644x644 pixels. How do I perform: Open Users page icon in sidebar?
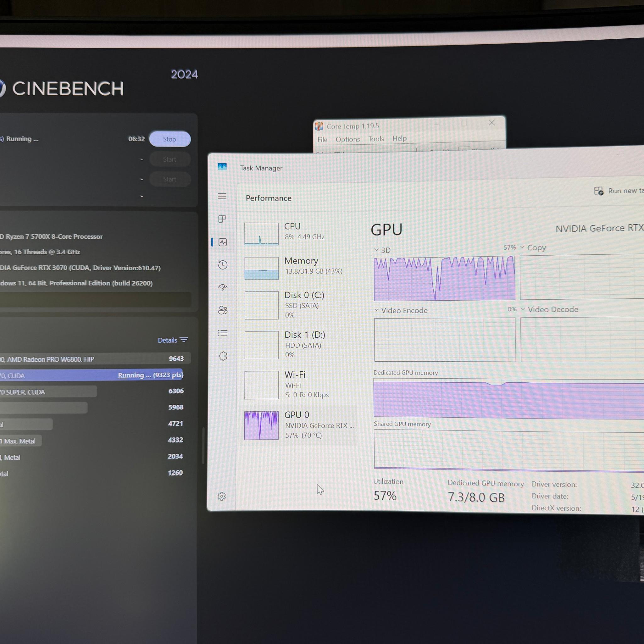click(x=223, y=310)
